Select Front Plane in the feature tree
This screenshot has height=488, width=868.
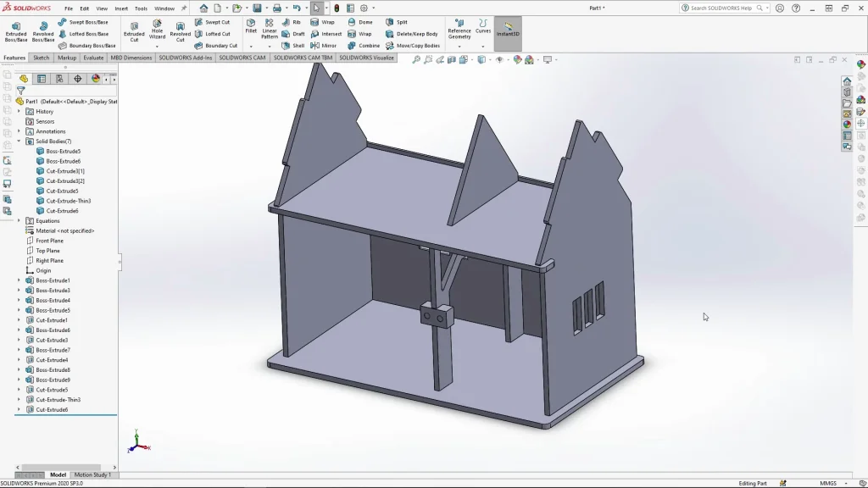(48, 241)
